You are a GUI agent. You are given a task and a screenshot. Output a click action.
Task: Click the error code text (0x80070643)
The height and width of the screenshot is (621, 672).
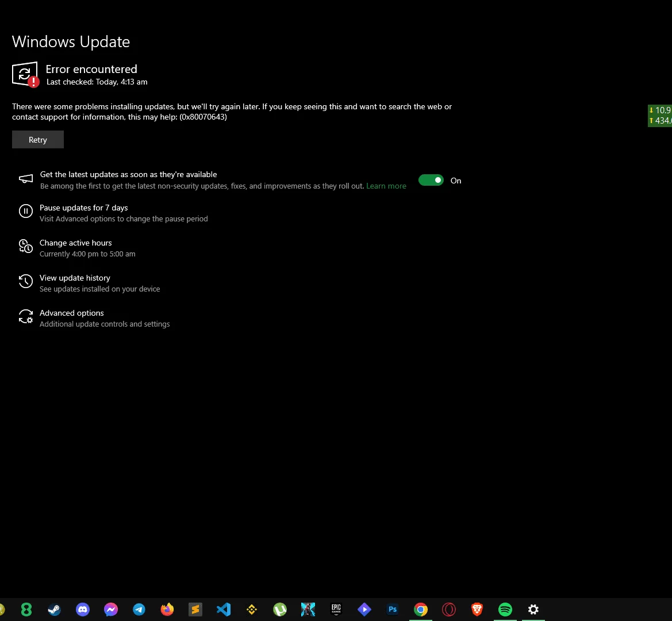pyautogui.click(x=203, y=117)
